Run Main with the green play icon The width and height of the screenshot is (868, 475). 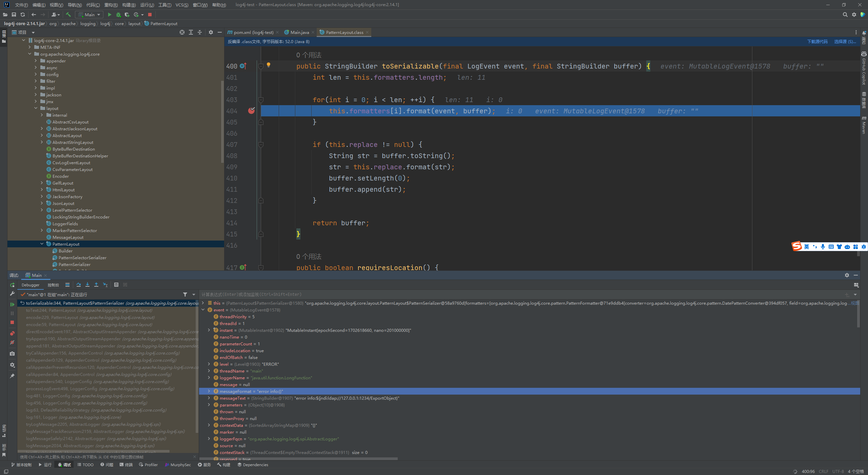pos(110,15)
